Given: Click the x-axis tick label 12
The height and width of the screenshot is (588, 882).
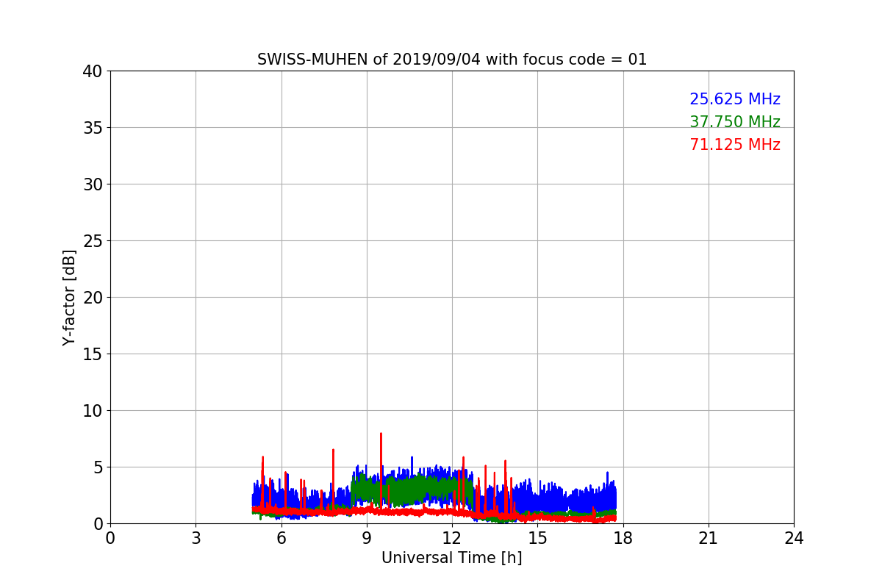Looking at the screenshot, I should (x=452, y=538).
